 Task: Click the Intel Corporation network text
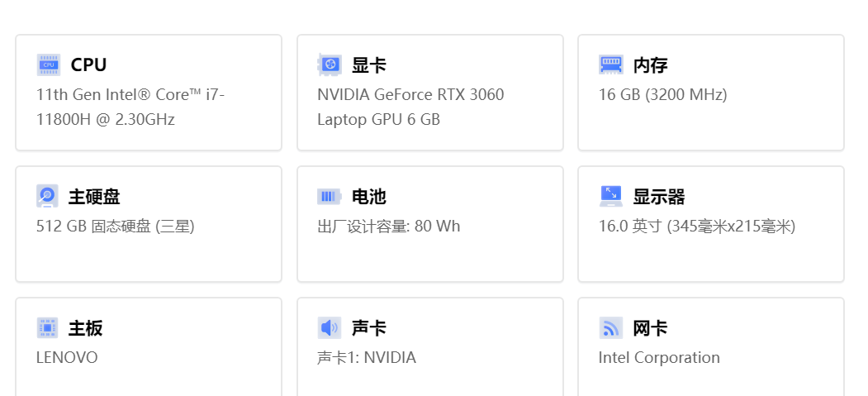(659, 357)
